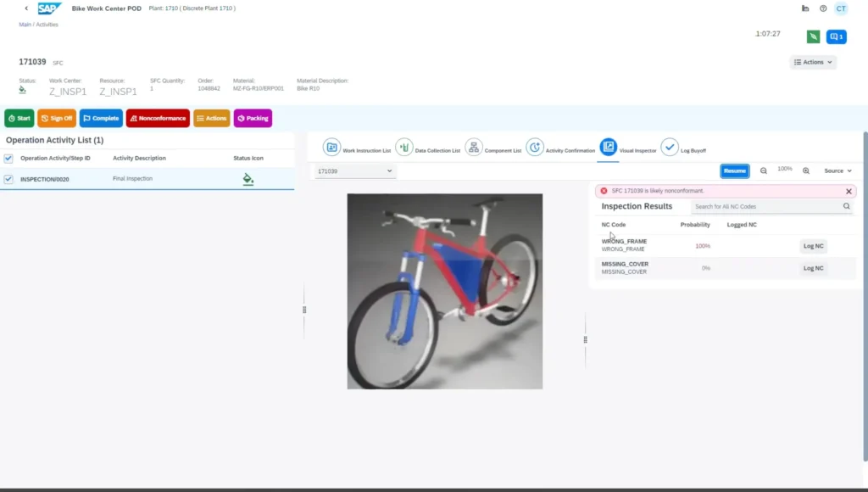Expand the Source dropdown
The image size is (868, 492).
(x=837, y=171)
